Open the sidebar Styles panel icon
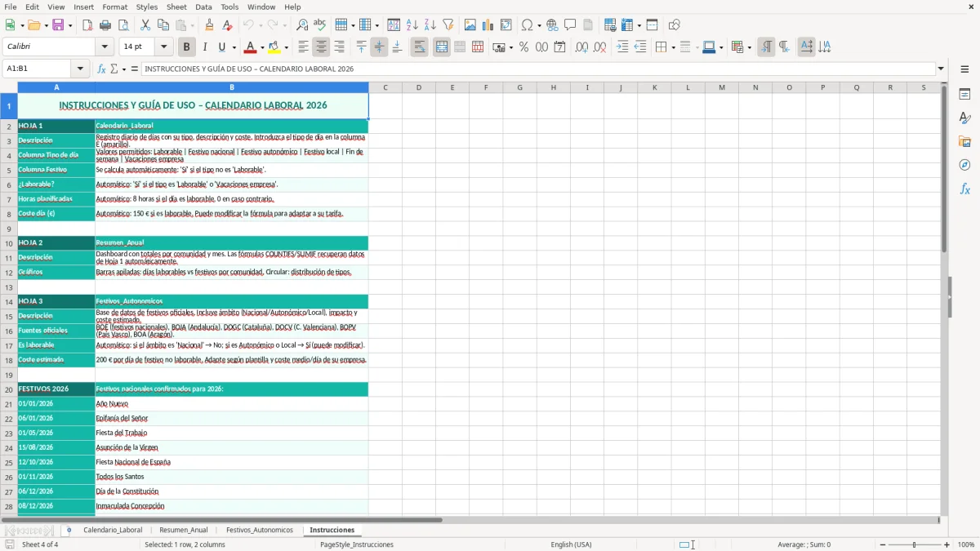Image resolution: width=980 pixels, height=551 pixels. 964,118
